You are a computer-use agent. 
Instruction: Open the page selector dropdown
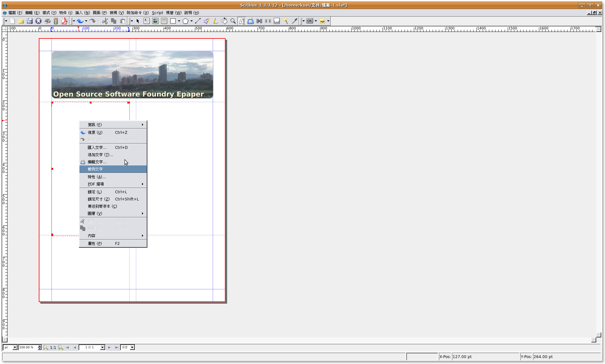click(102, 347)
